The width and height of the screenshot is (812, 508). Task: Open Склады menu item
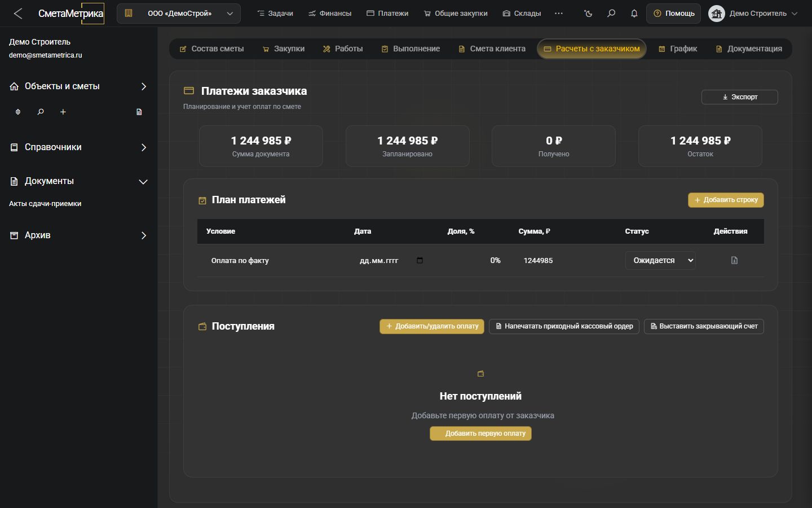click(x=522, y=14)
